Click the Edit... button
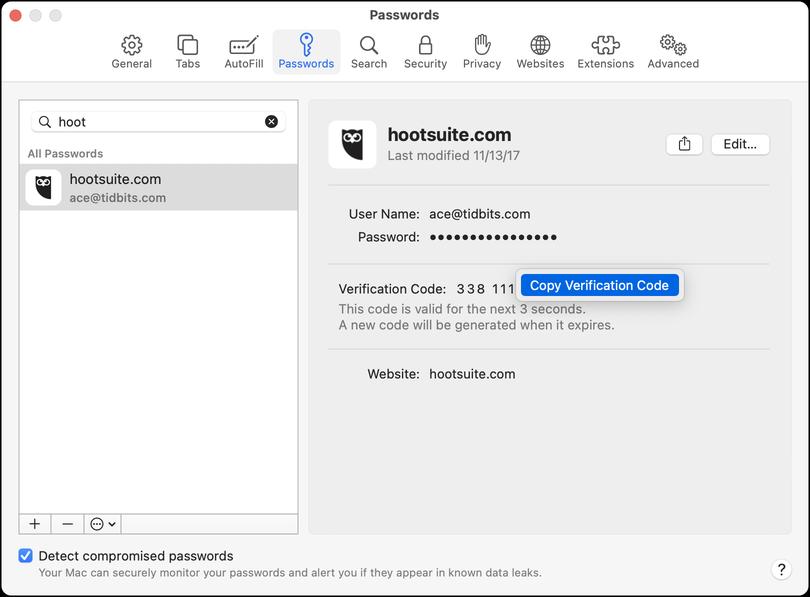This screenshot has height=597, width=810. point(740,144)
